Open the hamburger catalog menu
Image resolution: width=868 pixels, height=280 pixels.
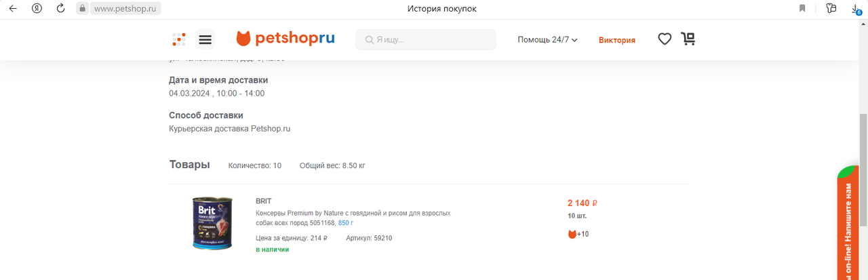(x=205, y=39)
